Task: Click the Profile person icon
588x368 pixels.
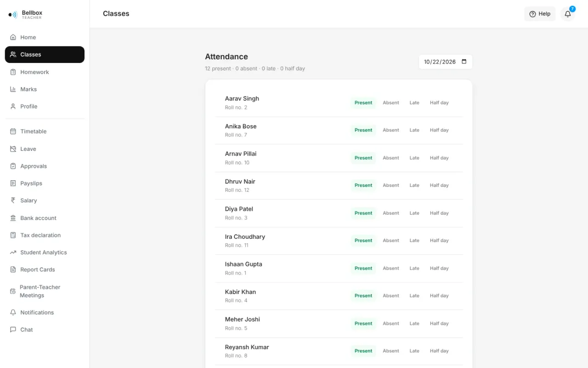Action: (13, 106)
